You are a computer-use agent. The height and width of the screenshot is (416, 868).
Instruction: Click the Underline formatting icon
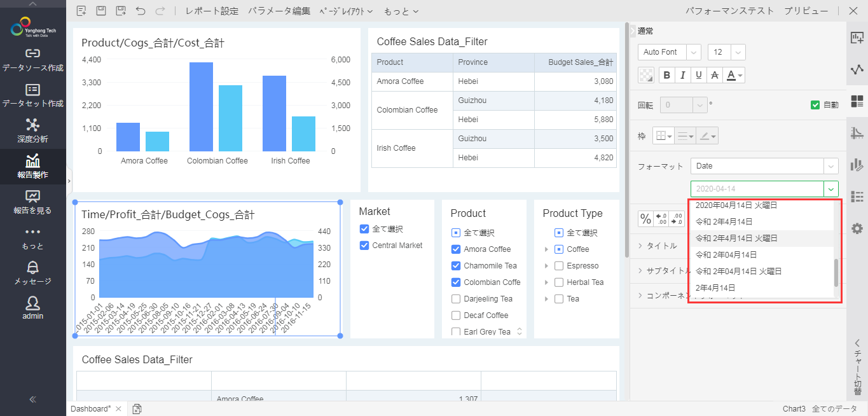coord(699,75)
